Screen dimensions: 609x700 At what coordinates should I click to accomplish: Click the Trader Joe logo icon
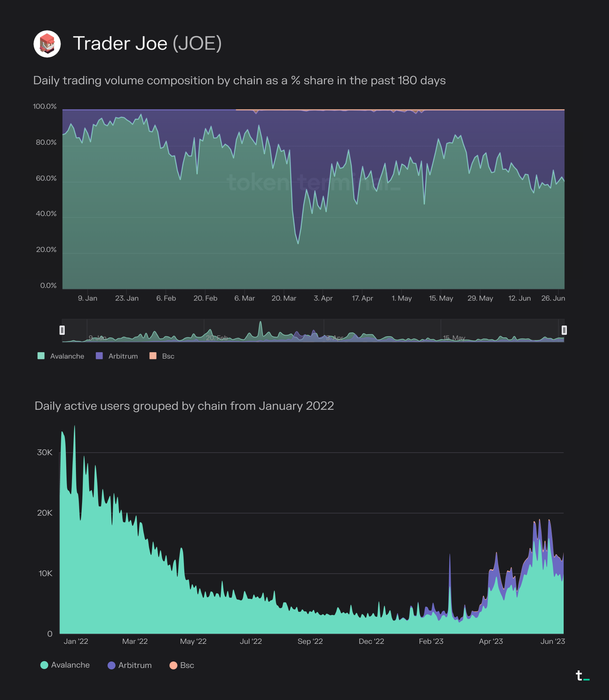[x=47, y=44]
